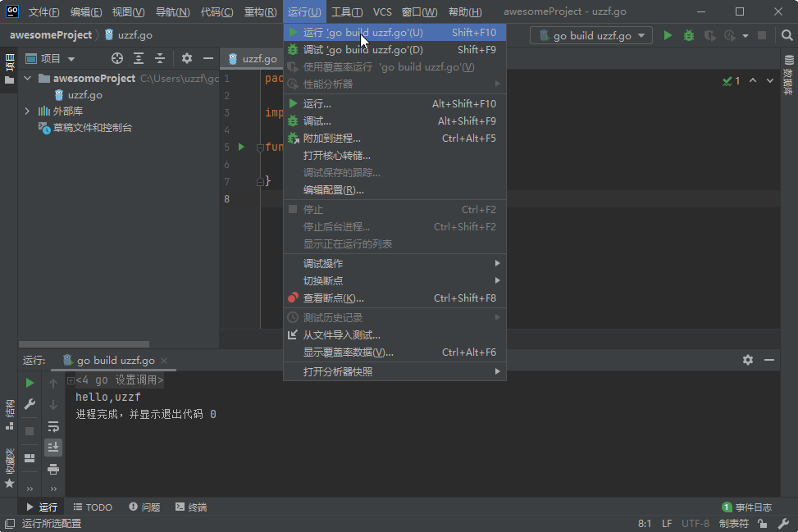The width and height of the screenshot is (798, 532).
Task: Close the go build uzzf.go run tab
Action: click(x=164, y=361)
